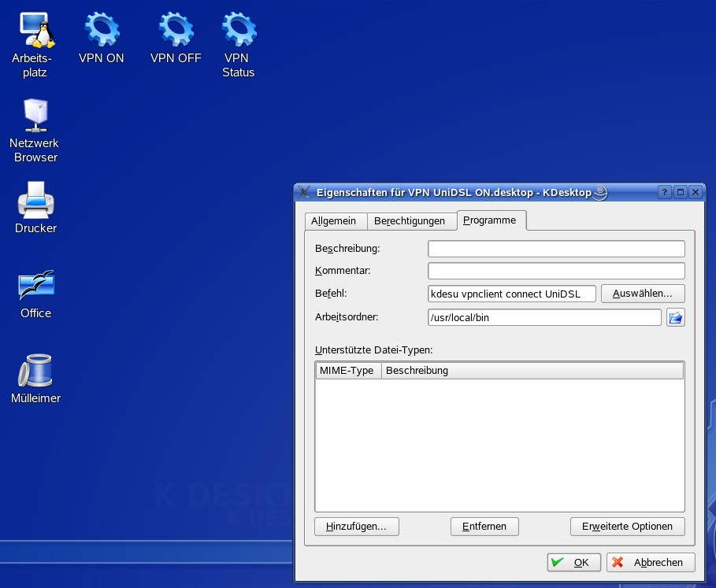Click the help question mark button in title bar
716x588 pixels.
664,192
